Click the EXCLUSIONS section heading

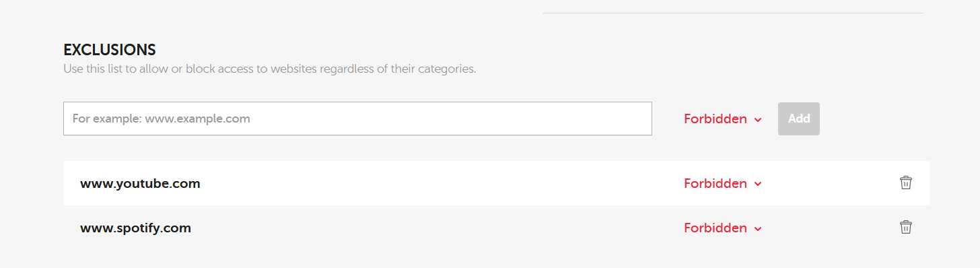point(110,50)
